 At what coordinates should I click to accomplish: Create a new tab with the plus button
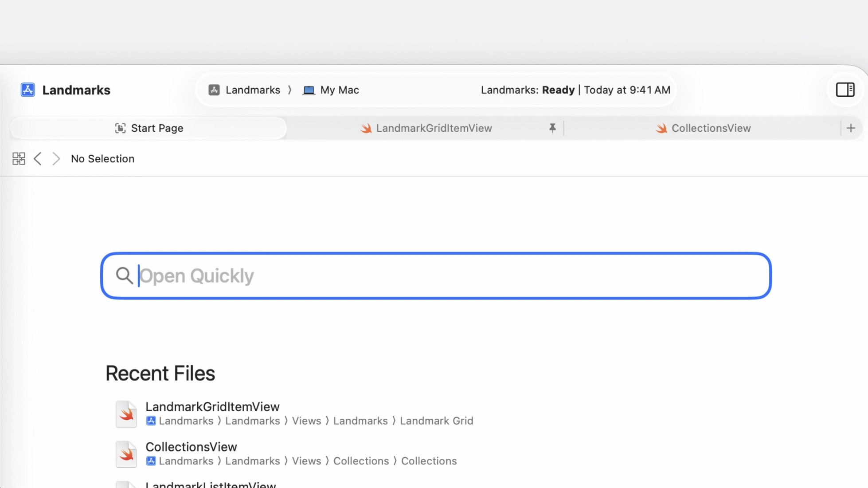pos(851,128)
